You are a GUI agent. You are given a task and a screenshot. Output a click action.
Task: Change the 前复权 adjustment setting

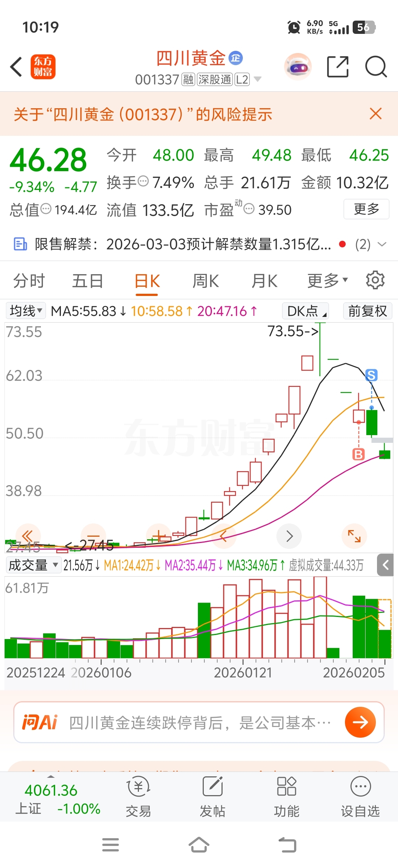(x=367, y=311)
